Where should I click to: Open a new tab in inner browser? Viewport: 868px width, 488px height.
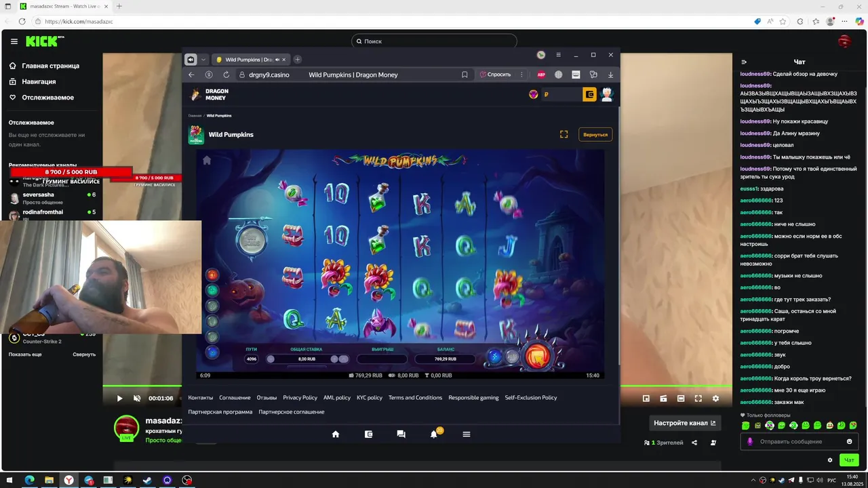point(298,60)
